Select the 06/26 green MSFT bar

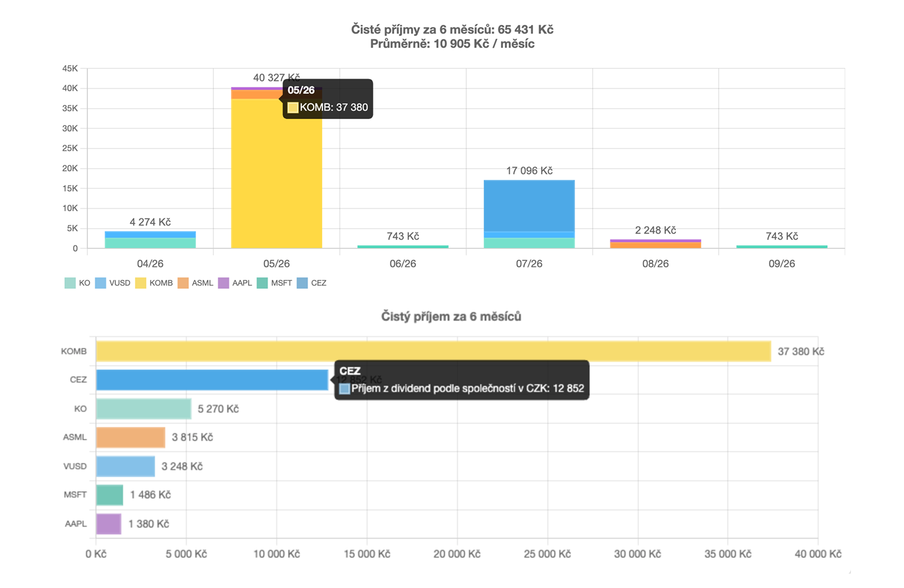(403, 247)
